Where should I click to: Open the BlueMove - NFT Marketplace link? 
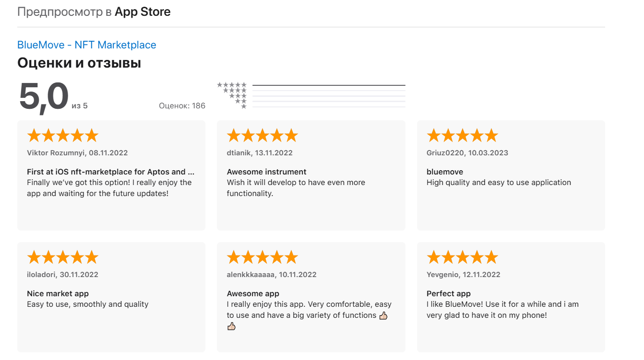[86, 45]
